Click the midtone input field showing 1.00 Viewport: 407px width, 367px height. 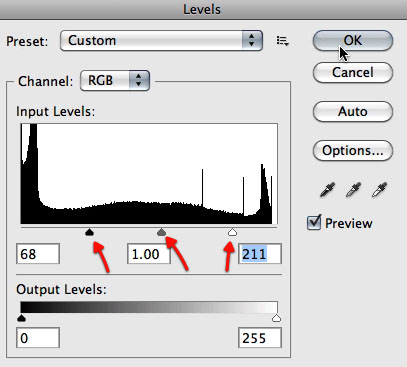tap(149, 254)
